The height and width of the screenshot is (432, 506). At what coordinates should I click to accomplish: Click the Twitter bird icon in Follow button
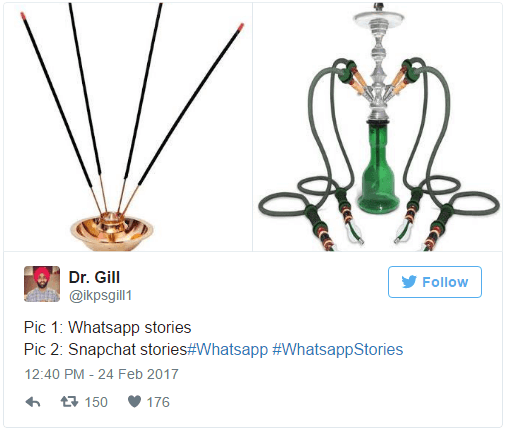409,282
